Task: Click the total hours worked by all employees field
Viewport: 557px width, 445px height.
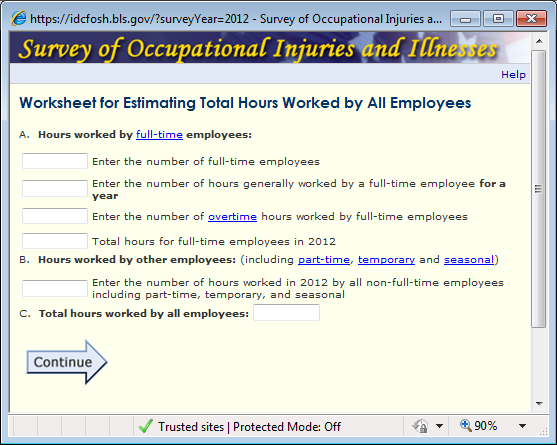Action: click(286, 313)
